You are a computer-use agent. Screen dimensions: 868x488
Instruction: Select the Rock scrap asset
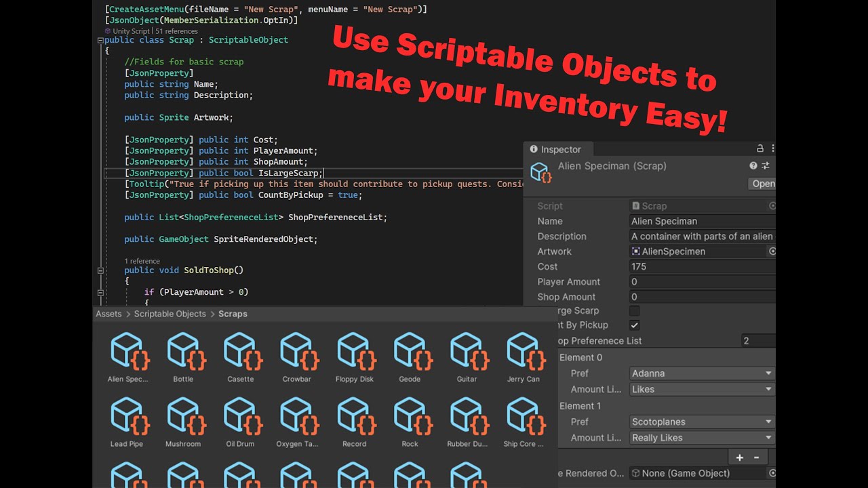point(410,422)
